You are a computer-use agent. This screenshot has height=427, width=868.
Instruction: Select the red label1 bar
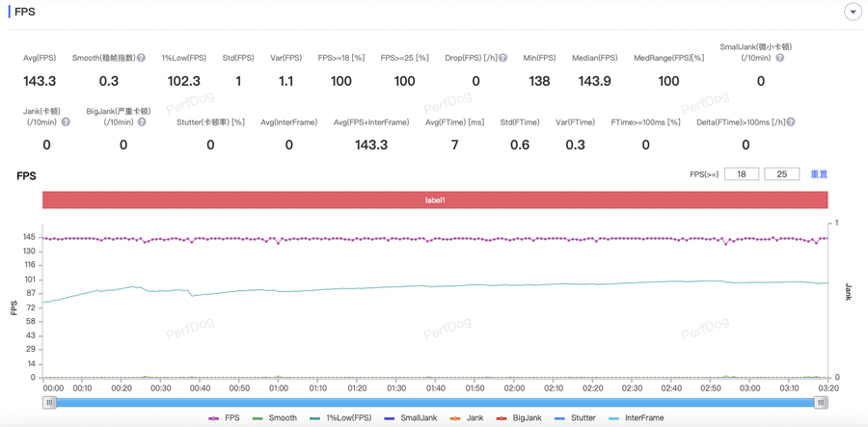435,200
